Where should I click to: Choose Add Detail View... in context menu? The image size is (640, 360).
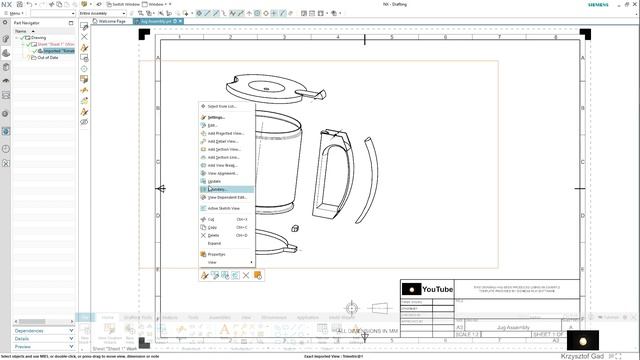tap(227, 141)
